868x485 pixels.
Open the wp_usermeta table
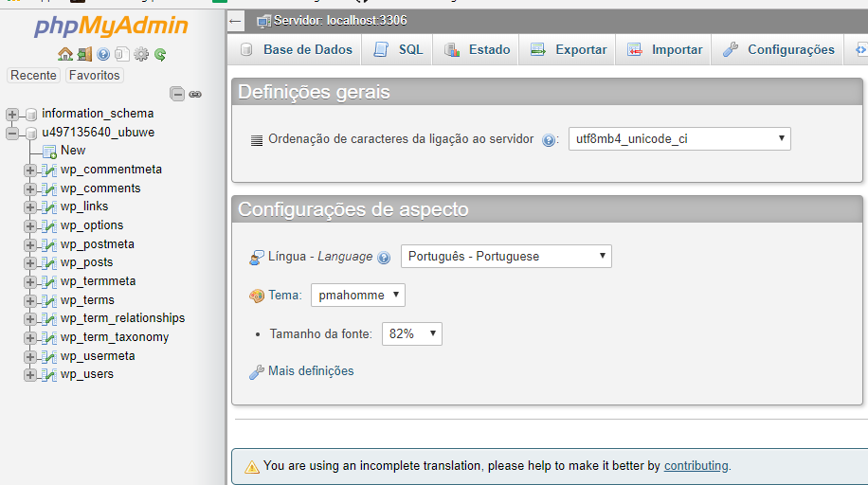pyautogui.click(x=98, y=356)
